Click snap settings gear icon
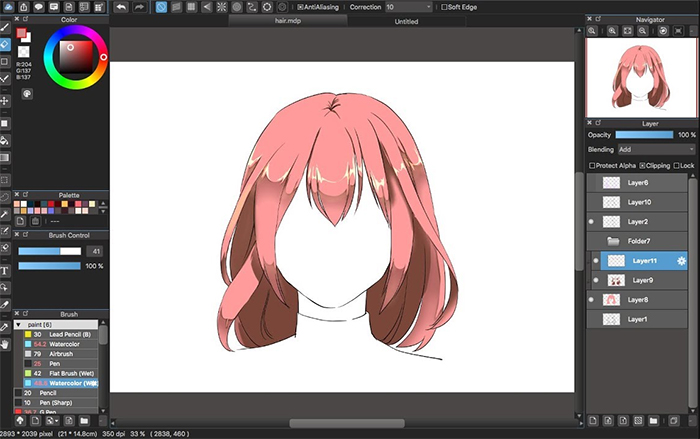 tap(267, 7)
